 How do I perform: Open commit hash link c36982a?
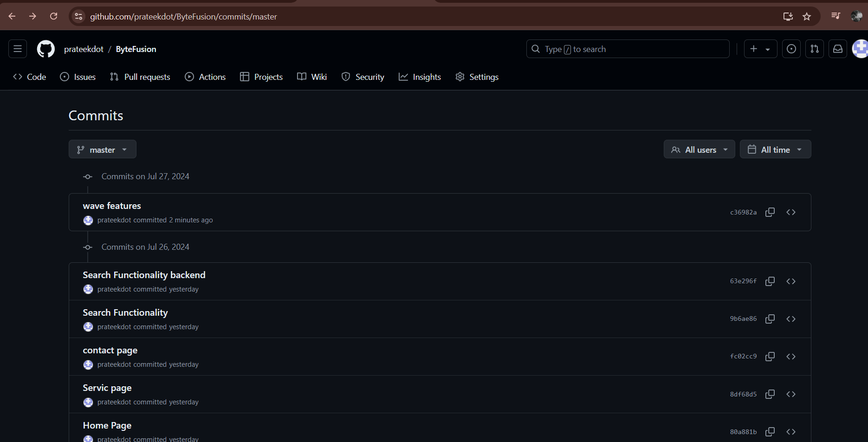(x=743, y=212)
